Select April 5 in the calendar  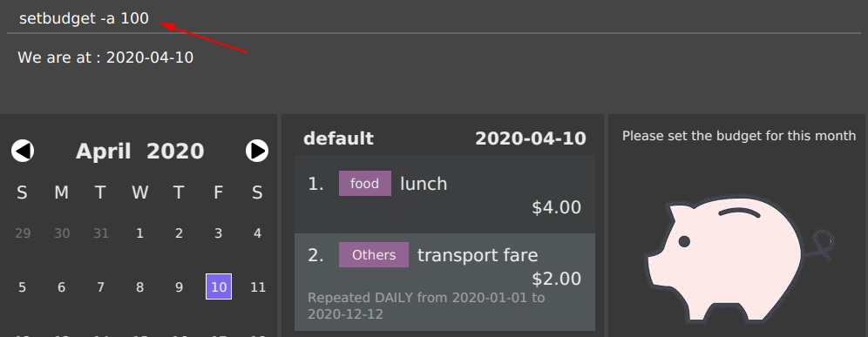click(x=22, y=286)
